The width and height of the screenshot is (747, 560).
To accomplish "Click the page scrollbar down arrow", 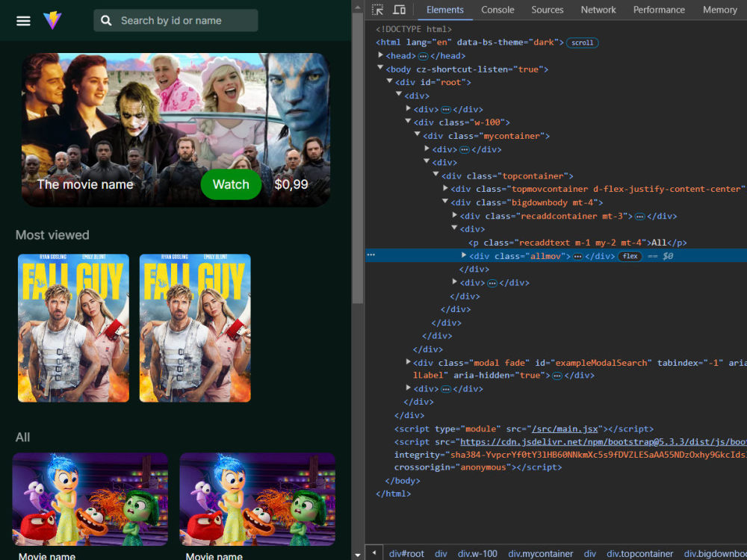I will point(358,556).
